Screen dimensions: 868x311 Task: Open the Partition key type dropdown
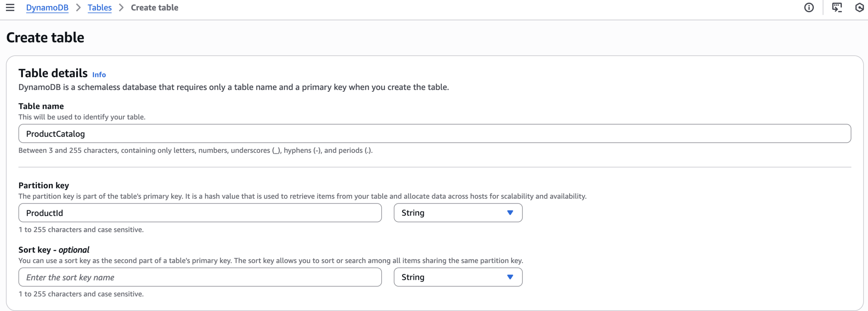click(458, 213)
